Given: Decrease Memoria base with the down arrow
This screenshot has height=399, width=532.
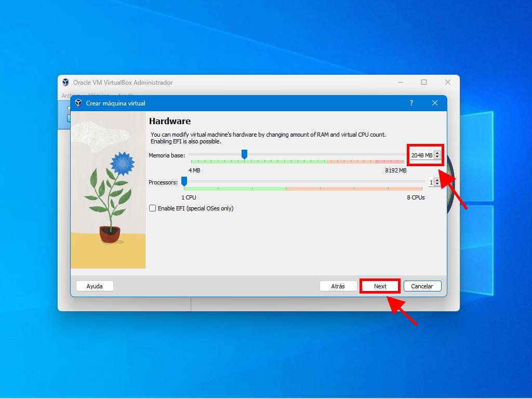Looking at the screenshot, I should pos(437,157).
